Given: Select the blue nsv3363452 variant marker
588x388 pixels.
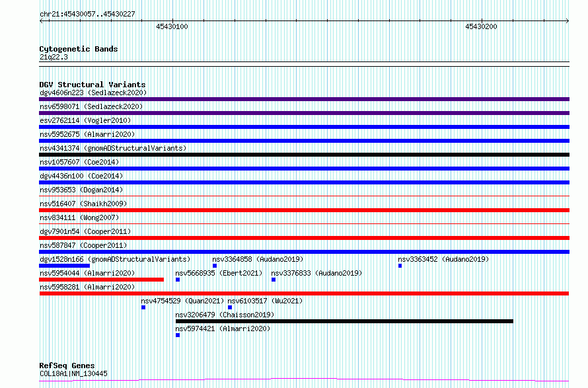Looking at the screenshot, I should coord(400,266).
